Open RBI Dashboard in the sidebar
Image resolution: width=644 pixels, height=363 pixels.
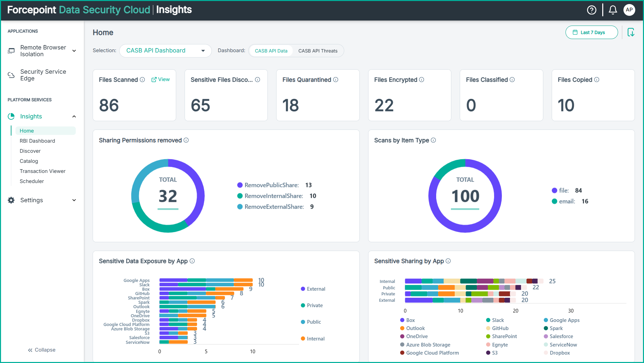coord(37,141)
